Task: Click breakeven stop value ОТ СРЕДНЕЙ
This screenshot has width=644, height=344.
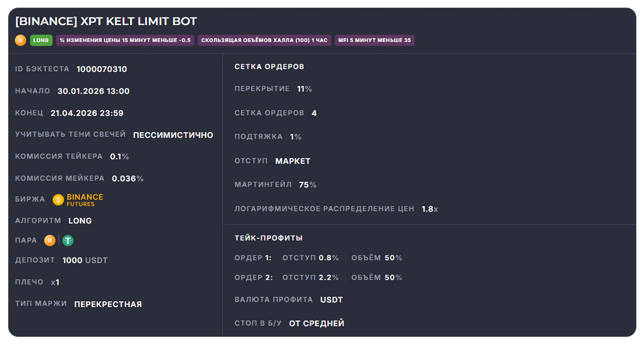Action: [317, 323]
